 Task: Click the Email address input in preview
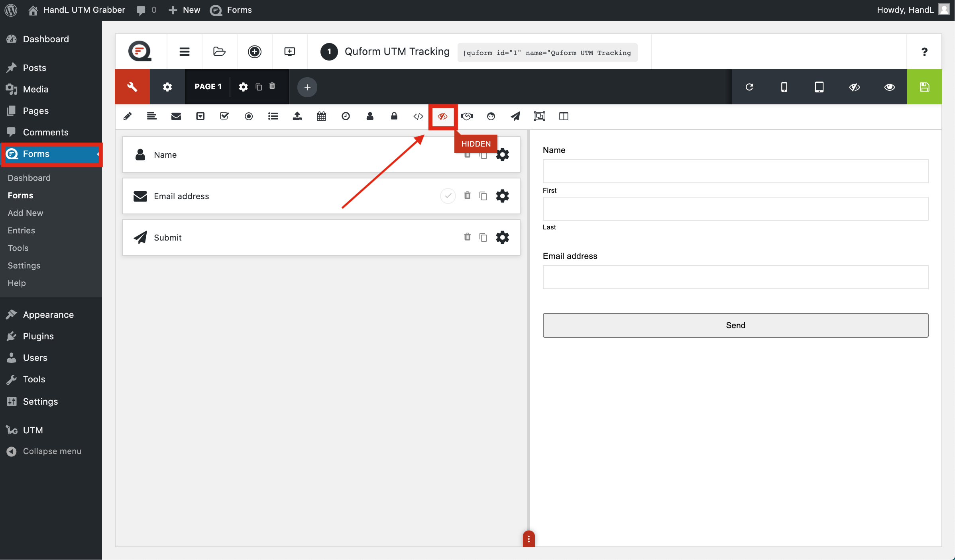click(735, 277)
